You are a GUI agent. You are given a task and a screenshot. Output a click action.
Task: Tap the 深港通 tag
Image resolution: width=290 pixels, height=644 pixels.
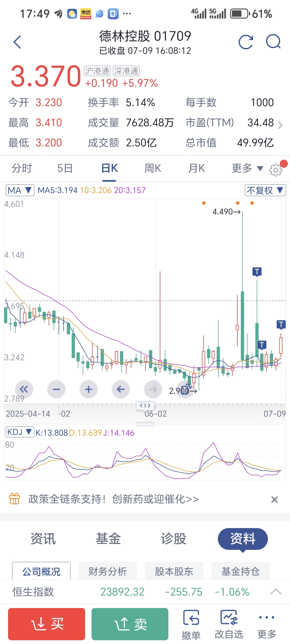[126, 71]
